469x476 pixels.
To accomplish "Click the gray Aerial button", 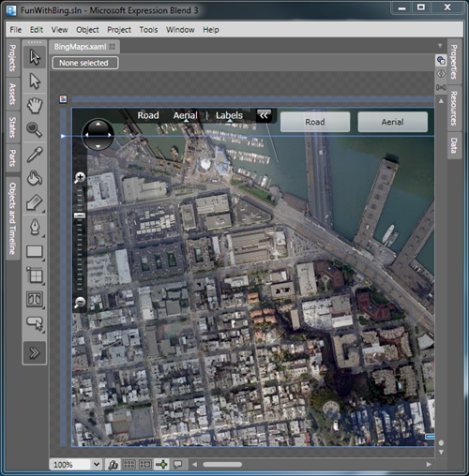I will pyautogui.click(x=393, y=122).
